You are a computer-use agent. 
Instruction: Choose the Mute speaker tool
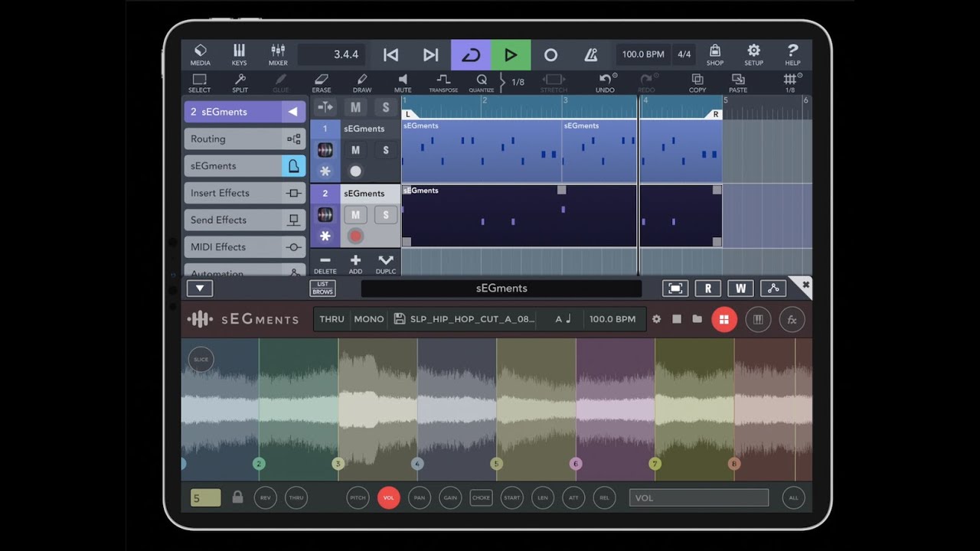coord(403,83)
